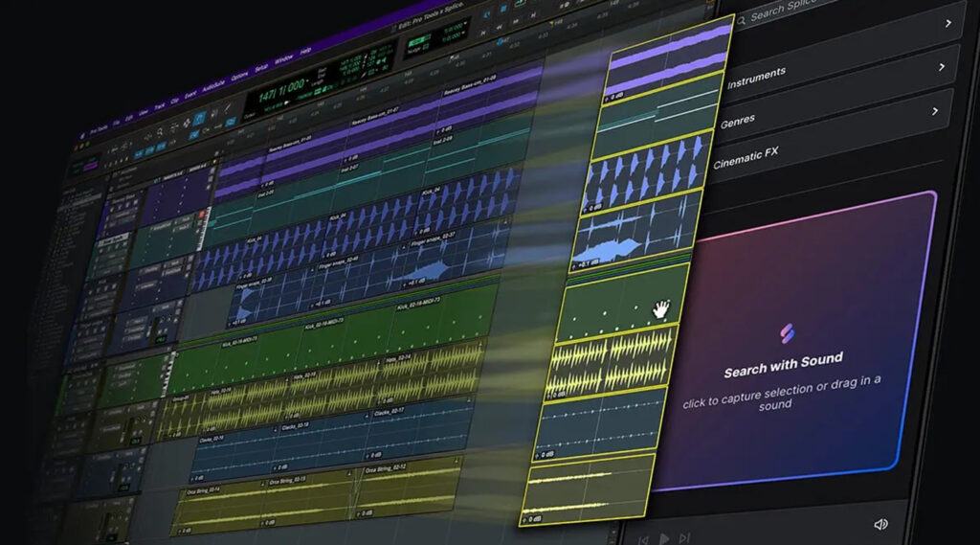
Task: Click the dragged yellow hats waveform clip
Action: [612, 362]
